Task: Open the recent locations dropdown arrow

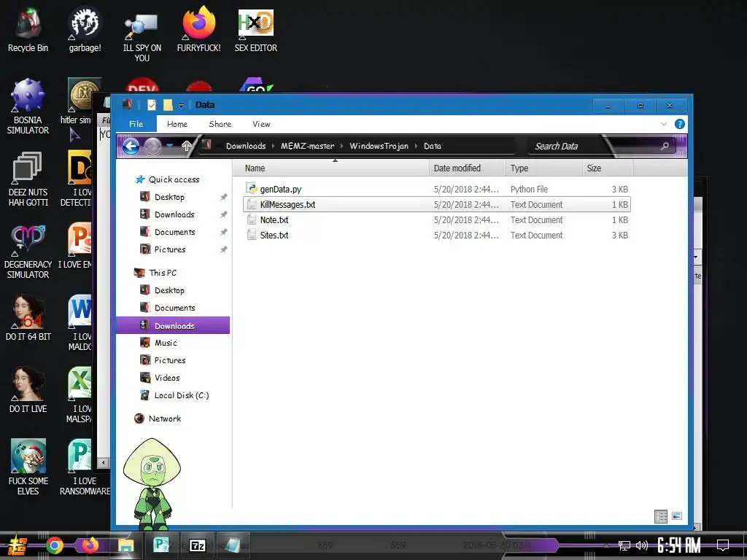Action: [169, 146]
